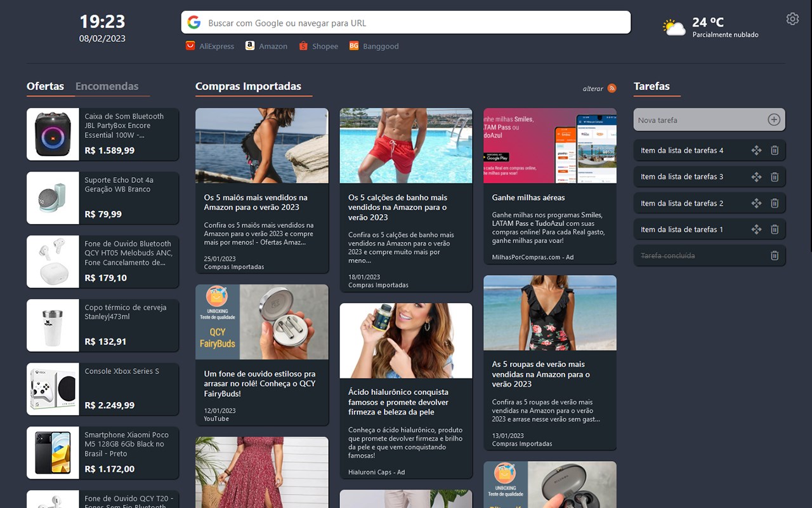Click price R$ 179,10

pos(106,277)
